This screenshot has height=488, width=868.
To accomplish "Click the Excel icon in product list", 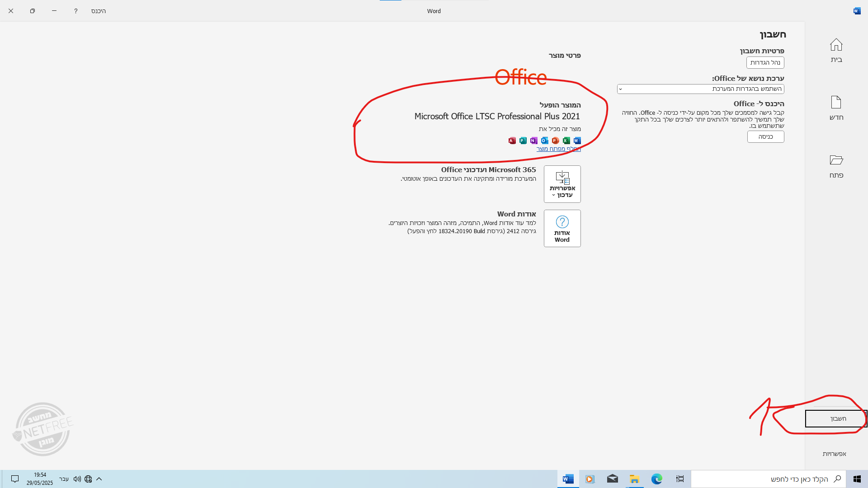I will tap(566, 141).
